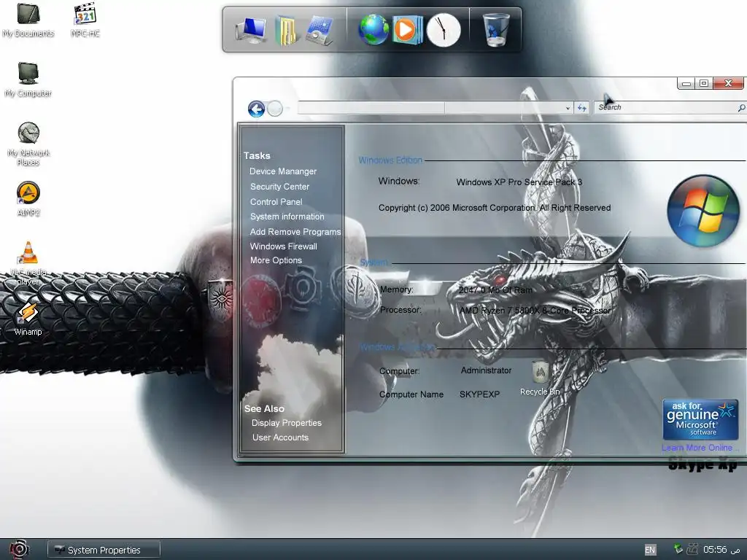Click the tray icon left of the clock
Screen dimensions: 747x560
pos(692,550)
